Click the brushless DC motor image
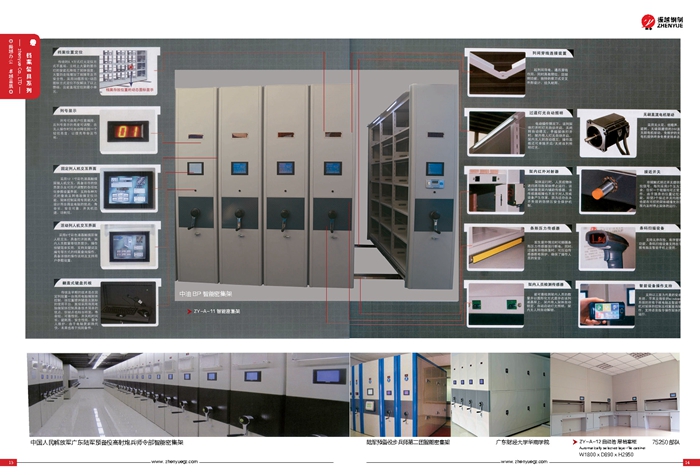Image resolution: width=700 pixels, height=475 pixels. pyautogui.click(x=603, y=131)
